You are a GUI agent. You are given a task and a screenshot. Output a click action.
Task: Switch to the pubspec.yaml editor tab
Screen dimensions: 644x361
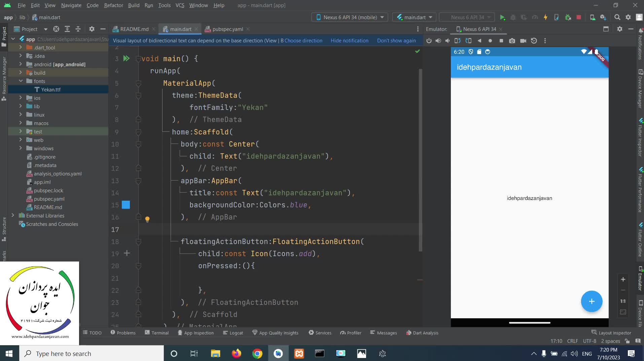click(227, 29)
